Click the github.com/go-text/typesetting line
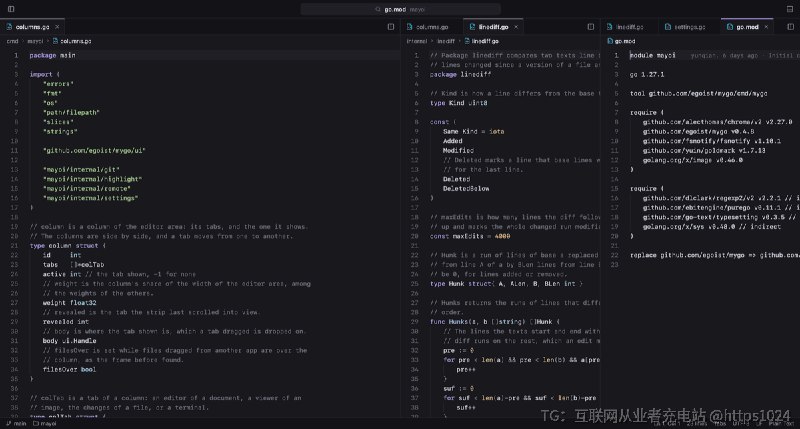800x429 pixels. coord(719,217)
